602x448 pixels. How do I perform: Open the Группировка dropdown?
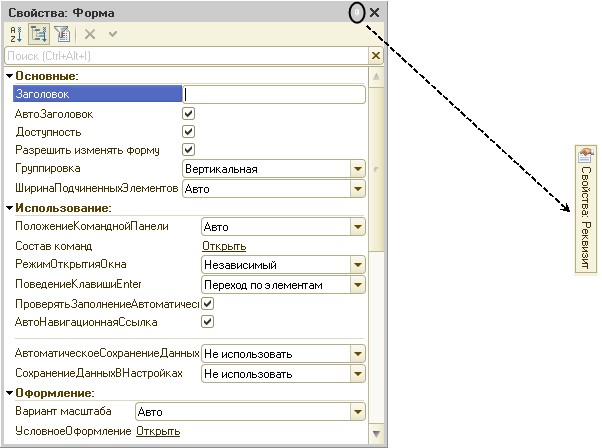[357, 169]
